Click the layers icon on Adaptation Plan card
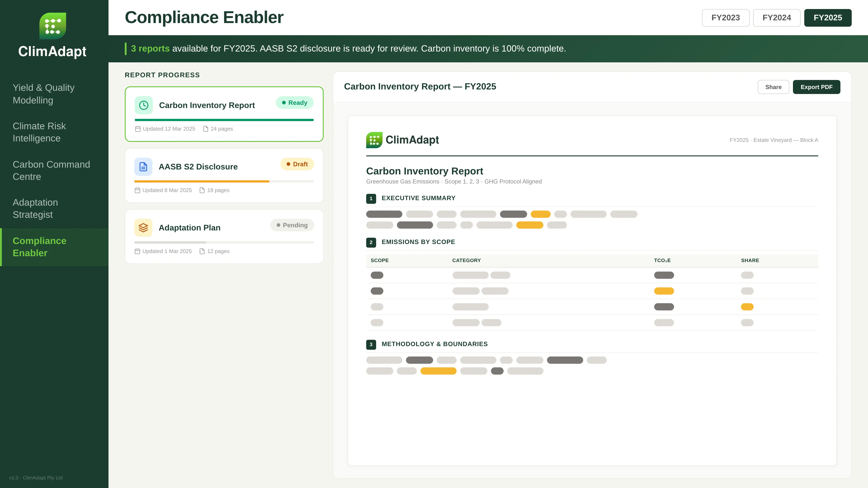Image resolution: width=868 pixels, height=488 pixels. 143,228
